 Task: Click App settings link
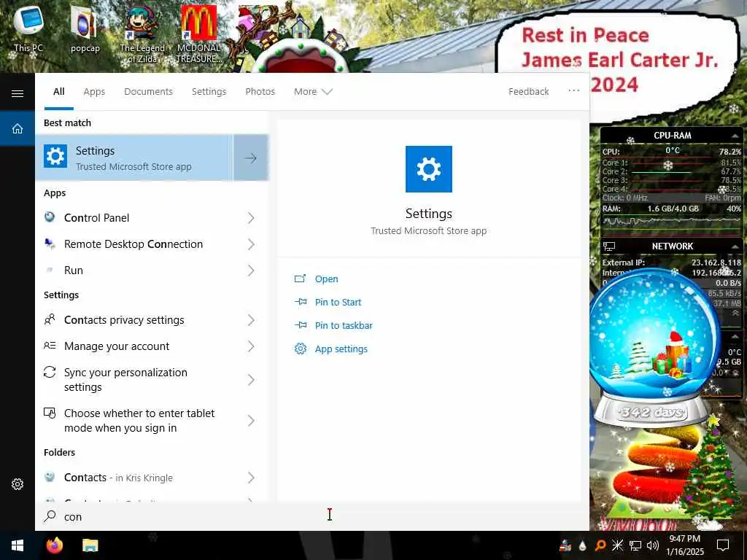[341, 349]
